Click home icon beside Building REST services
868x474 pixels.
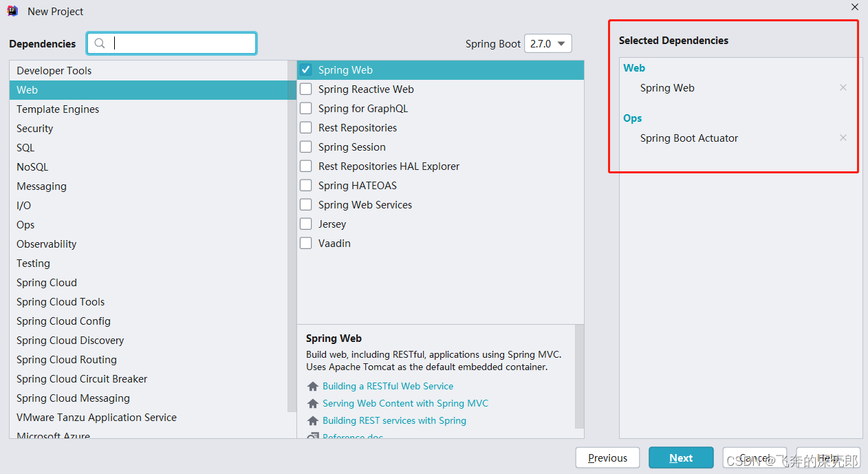coord(313,421)
